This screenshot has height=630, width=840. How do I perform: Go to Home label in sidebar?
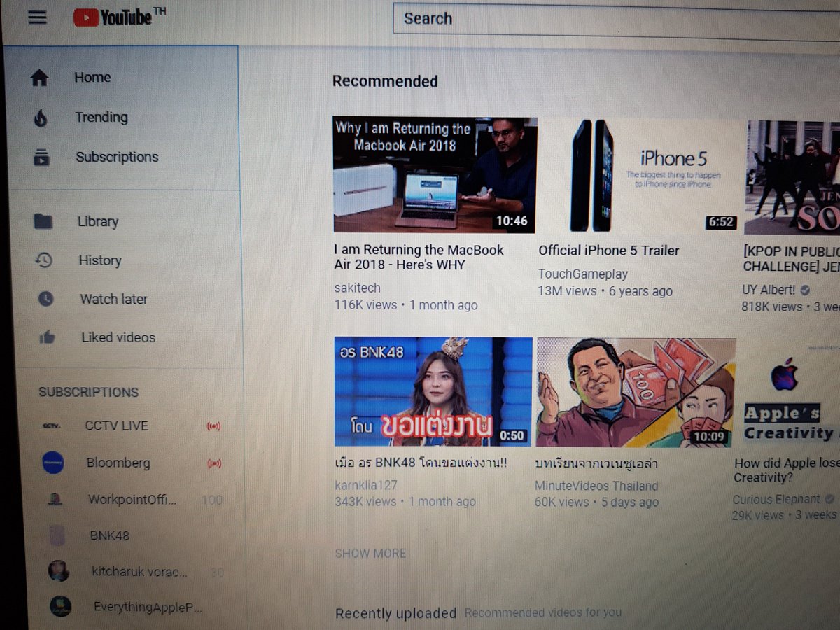tap(92, 78)
